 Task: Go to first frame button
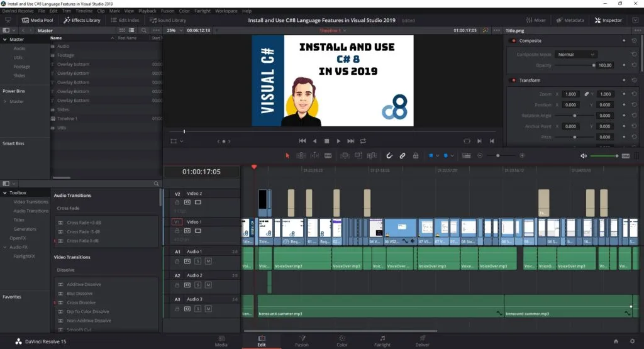[303, 141]
